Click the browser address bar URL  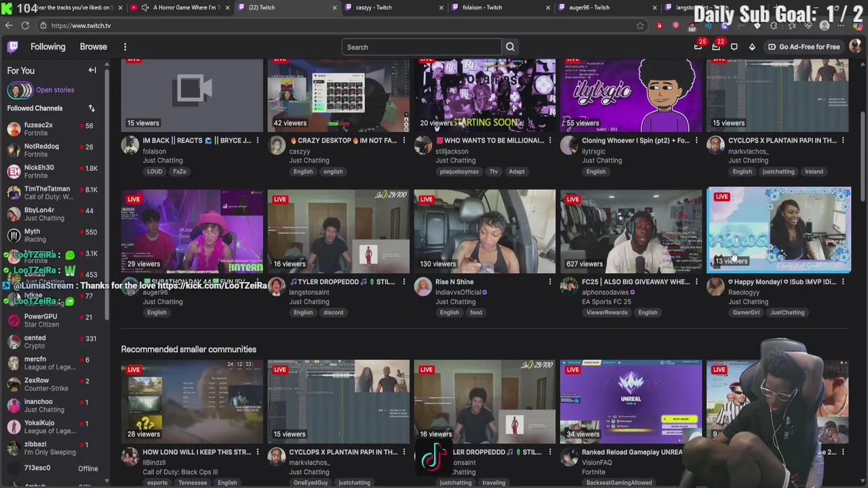point(81,26)
